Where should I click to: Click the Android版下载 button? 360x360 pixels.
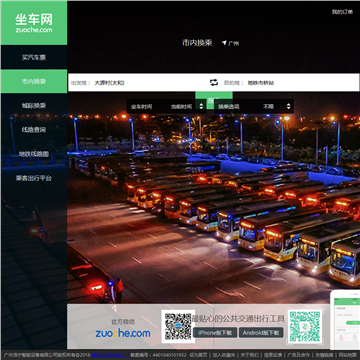tap(261, 333)
